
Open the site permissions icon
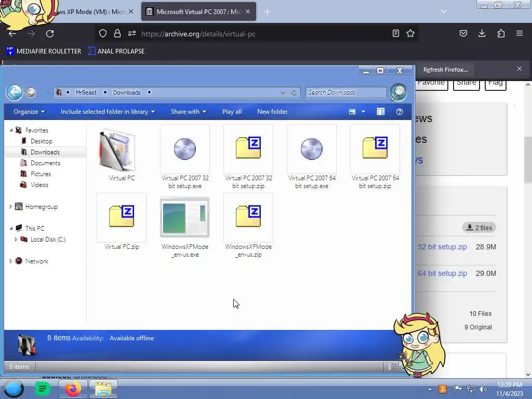[132, 33]
